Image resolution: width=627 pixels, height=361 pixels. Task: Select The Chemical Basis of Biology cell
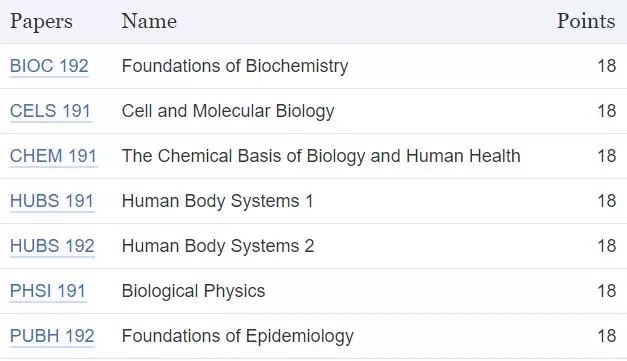tap(321, 156)
